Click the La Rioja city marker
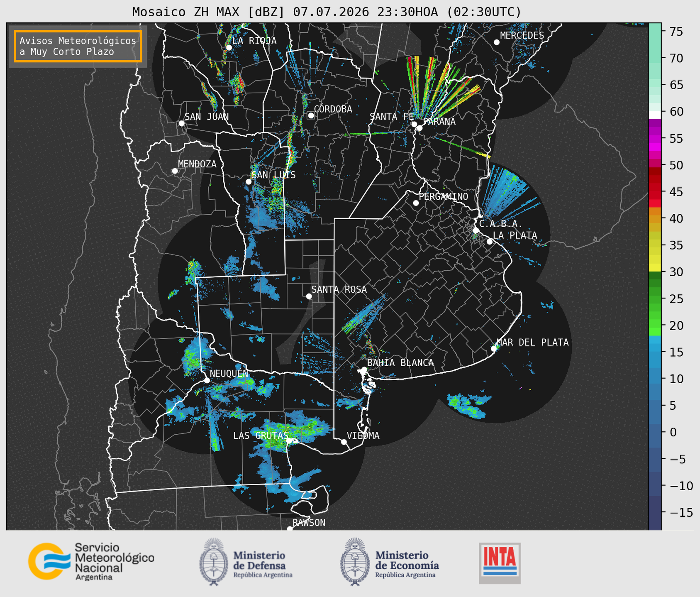The width and height of the screenshot is (700, 597). 229,47
